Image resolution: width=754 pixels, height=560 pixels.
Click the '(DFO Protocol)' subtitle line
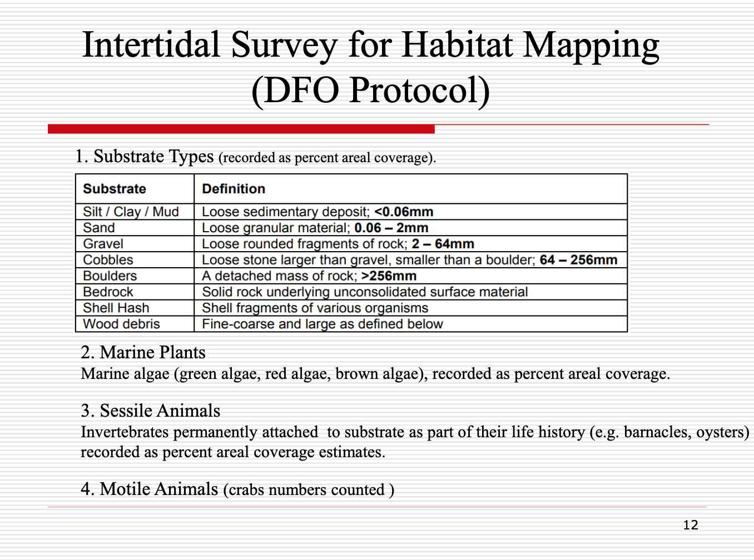pyautogui.click(x=371, y=91)
